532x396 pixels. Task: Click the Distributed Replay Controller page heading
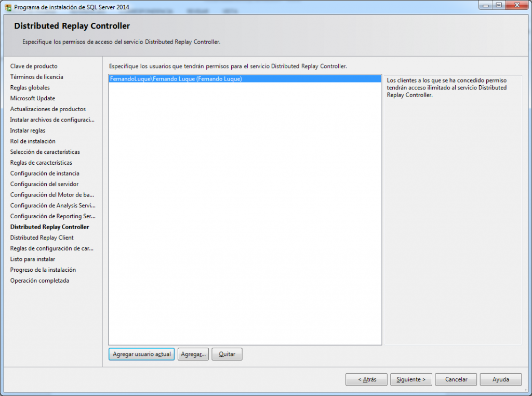coord(72,26)
